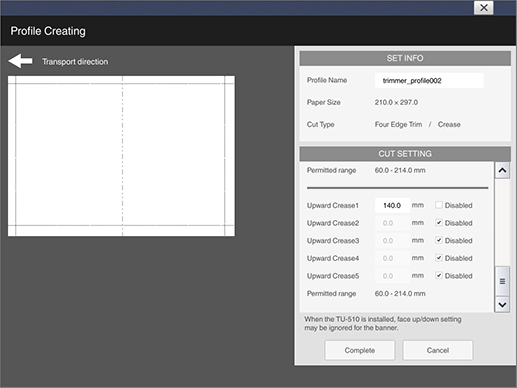Viewport: 517px width, 388px height.
Task: Click the scrollbar grip handle
Action: [x=502, y=281]
